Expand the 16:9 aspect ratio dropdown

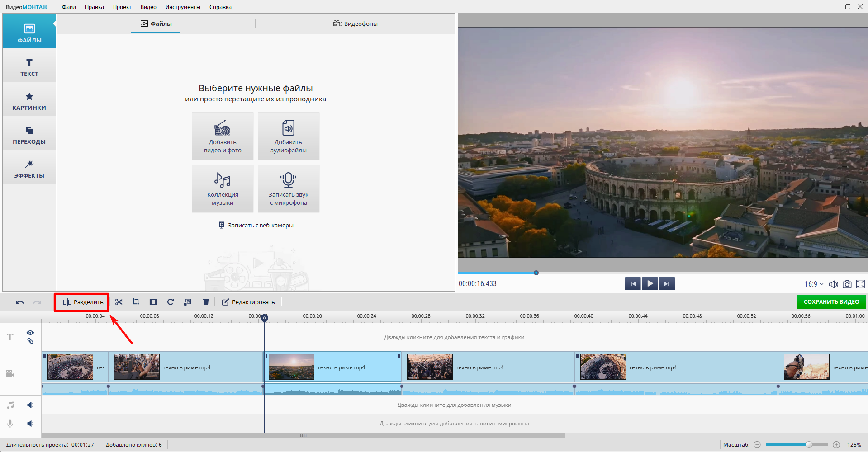pos(814,284)
